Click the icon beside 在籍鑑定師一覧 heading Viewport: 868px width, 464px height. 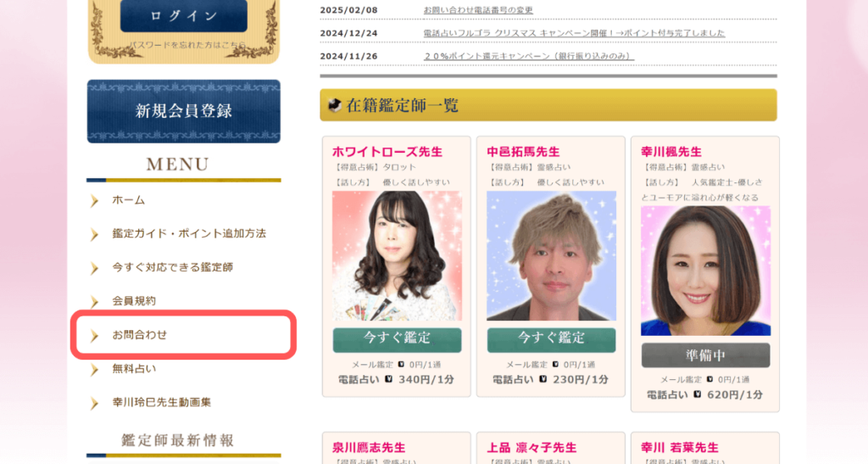tap(334, 105)
